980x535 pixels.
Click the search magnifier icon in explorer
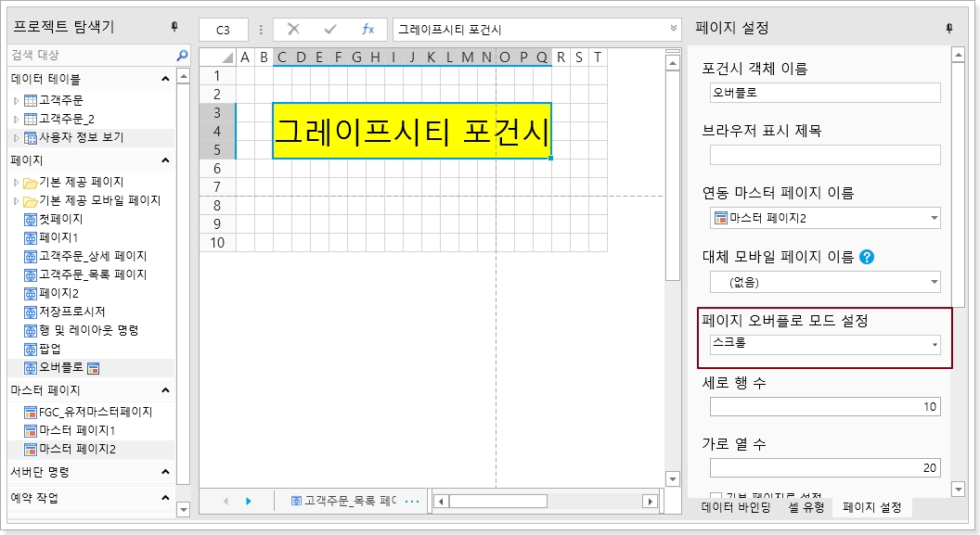tap(182, 56)
